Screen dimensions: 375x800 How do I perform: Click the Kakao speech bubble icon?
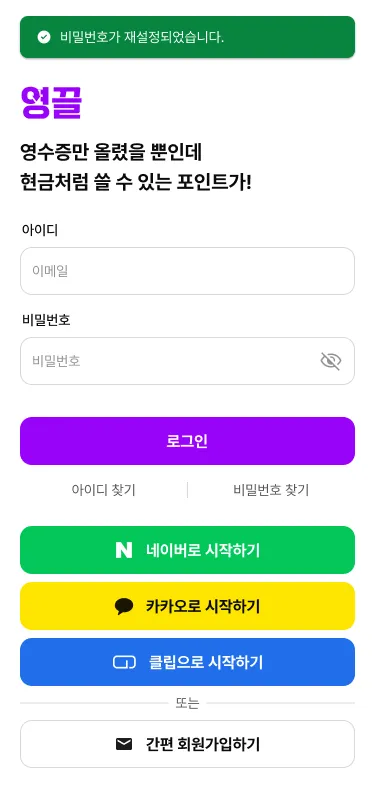[124, 606]
